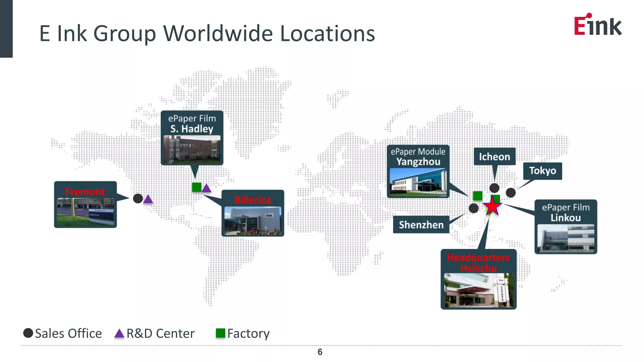Viewport: 644px width, 362px height.
Task: Click the Linkou green factory square marker
Action: coord(496,198)
